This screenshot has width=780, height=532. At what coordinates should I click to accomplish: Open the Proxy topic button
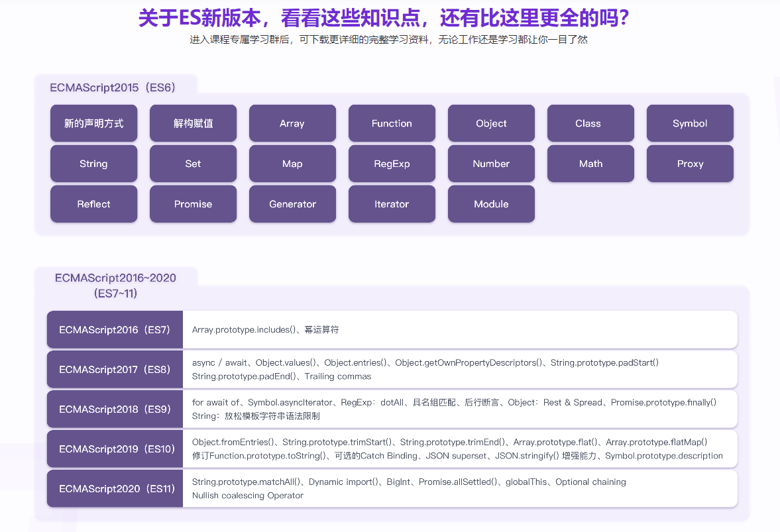(x=690, y=164)
